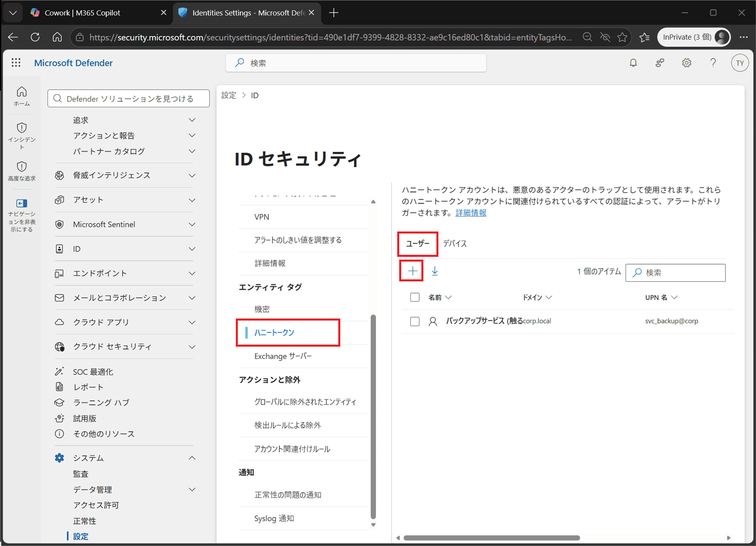Add this page to favorites star
The width and height of the screenshot is (756, 546).
click(622, 37)
